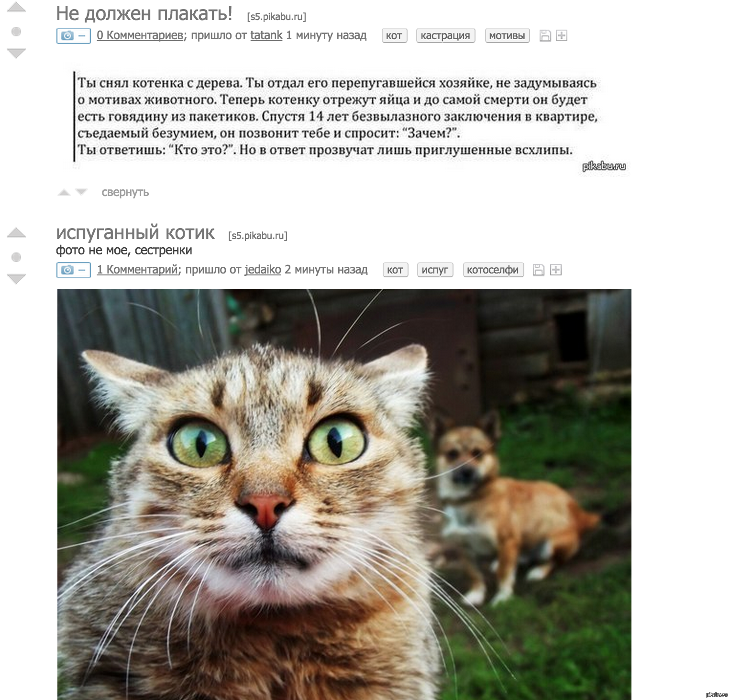The image size is (730, 700).
Task: Click the scared cat photo
Action: 344,494
